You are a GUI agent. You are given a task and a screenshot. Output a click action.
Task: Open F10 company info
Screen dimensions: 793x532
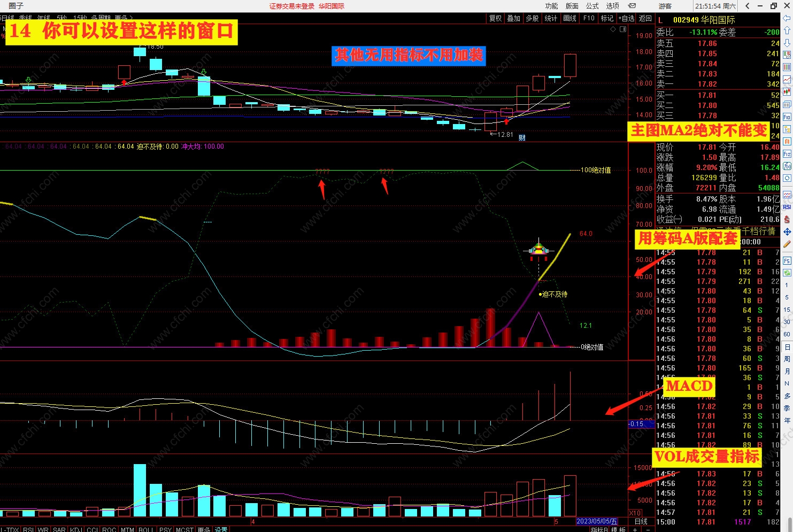point(589,18)
